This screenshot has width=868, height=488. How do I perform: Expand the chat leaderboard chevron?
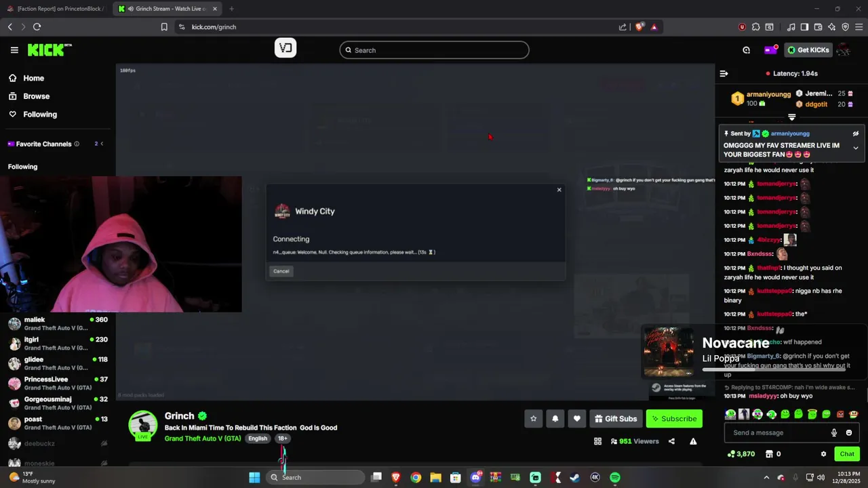[x=791, y=117]
